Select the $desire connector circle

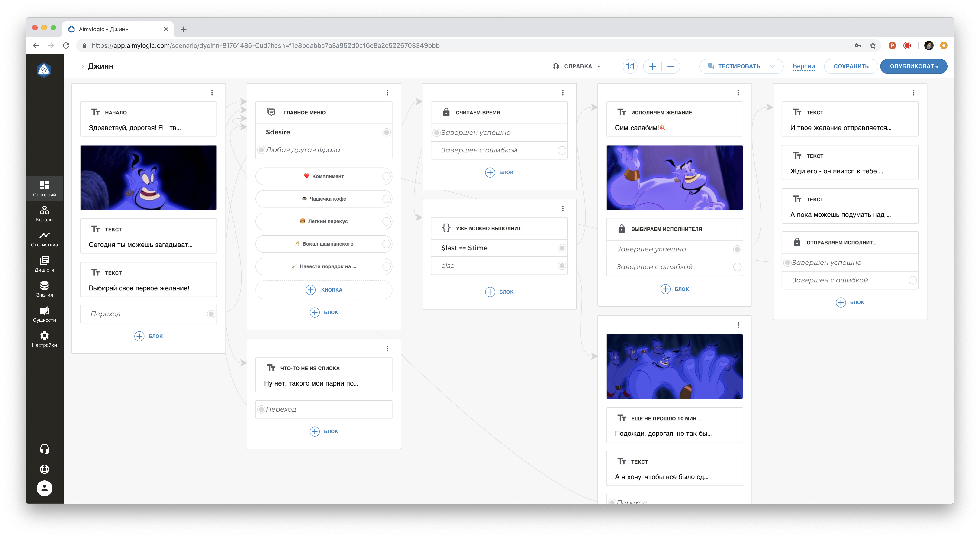(386, 132)
